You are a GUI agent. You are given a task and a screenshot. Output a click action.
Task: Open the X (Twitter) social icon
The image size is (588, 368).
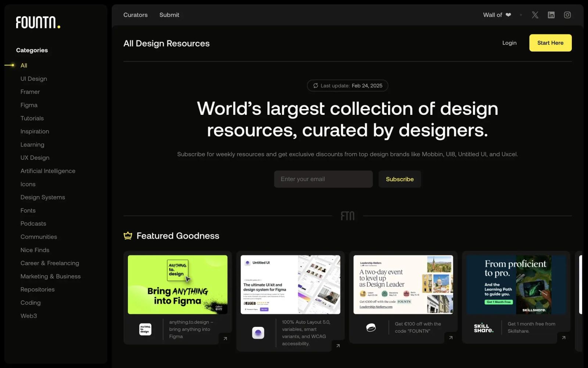(x=535, y=15)
